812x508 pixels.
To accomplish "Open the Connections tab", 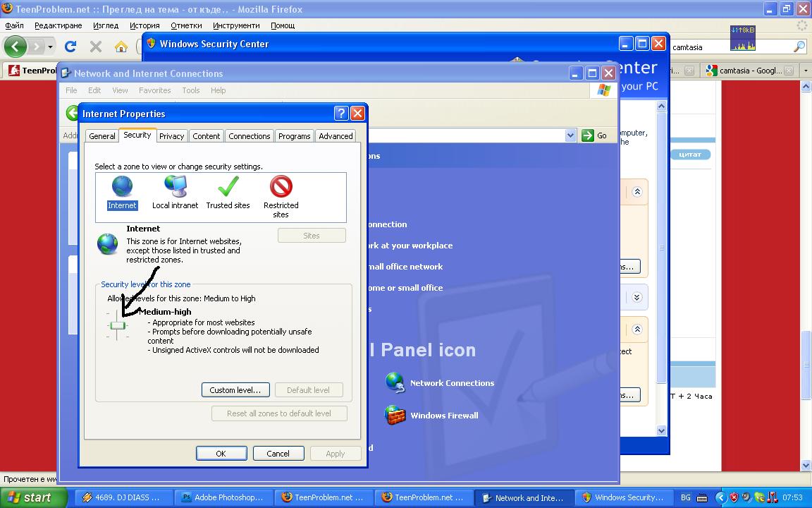I will (x=249, y=135).
